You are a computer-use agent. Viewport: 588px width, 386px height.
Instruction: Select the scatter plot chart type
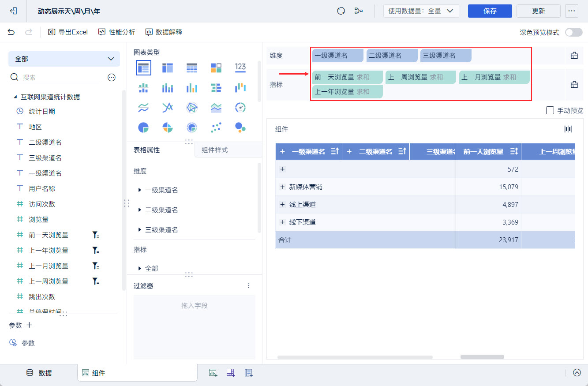(216, 127)
